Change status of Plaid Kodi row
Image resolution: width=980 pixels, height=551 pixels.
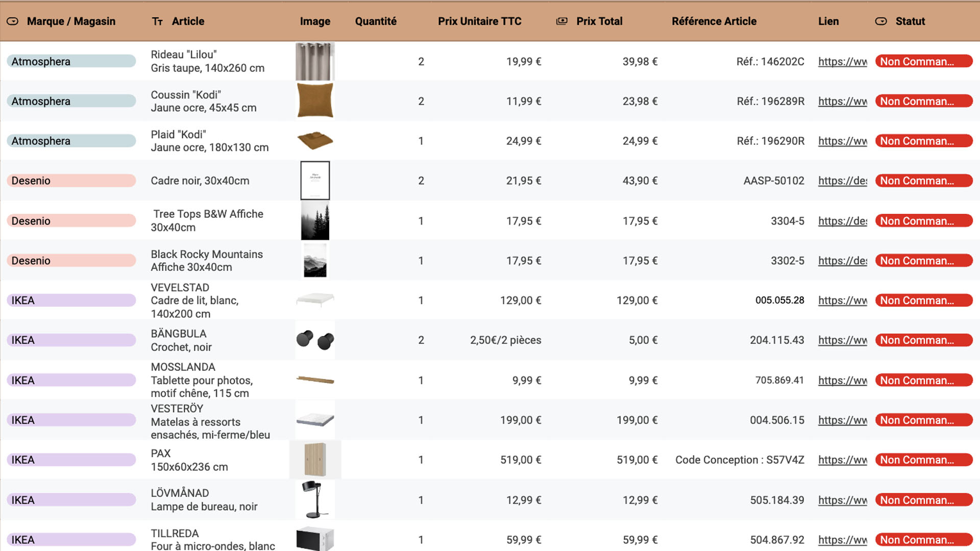pyautogui.click(x=924, y=141)
